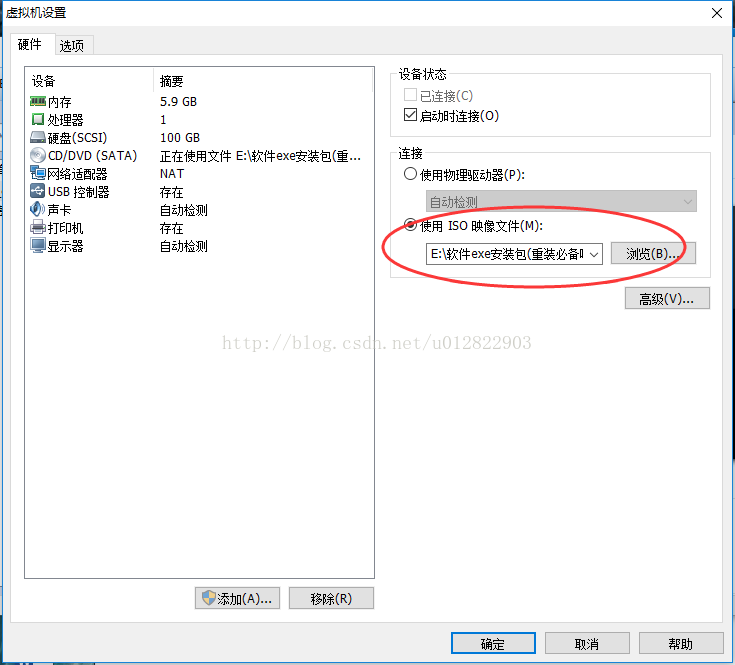Image resolution: width=735 pixels, height=665 pixels.
Task: Click the network adapter (网络适配器) icon
Action: tap(38, 173)
